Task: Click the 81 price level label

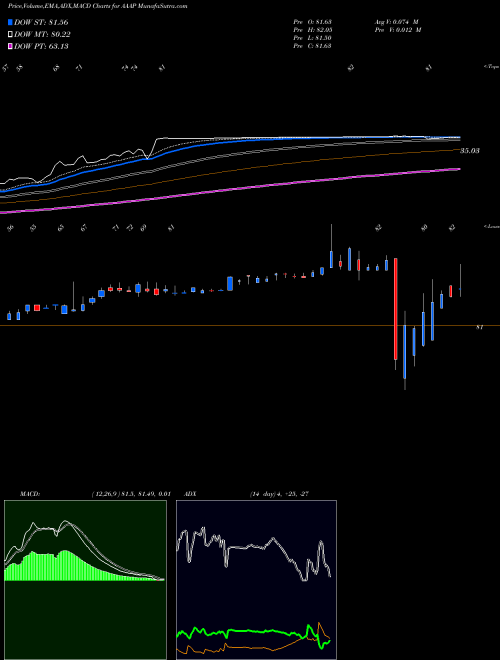Action: point(479,327)
